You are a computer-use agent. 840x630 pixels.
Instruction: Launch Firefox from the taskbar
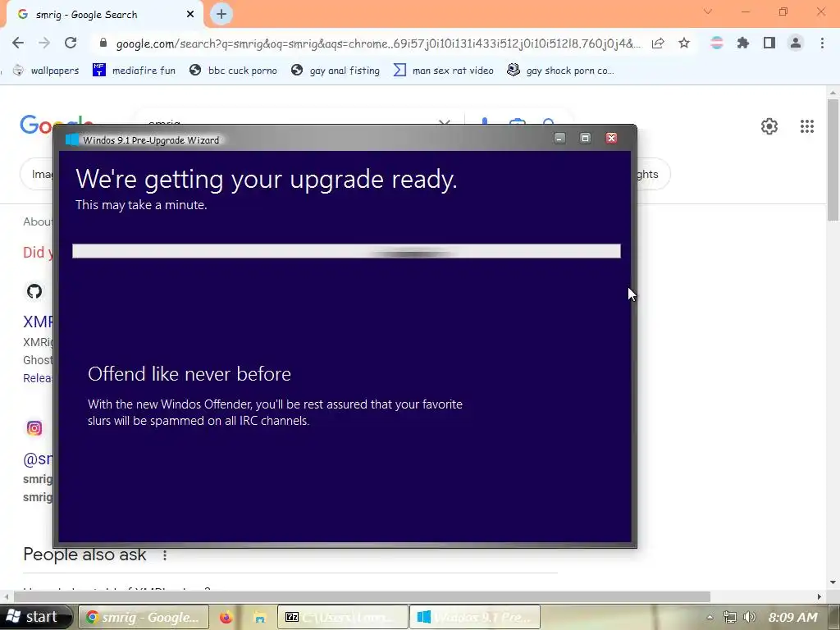[x=226, y=618]
